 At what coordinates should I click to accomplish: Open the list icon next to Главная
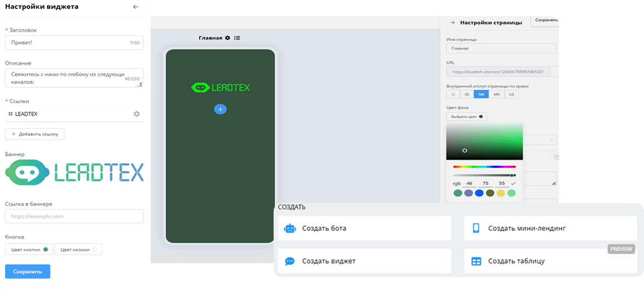pos(237,38)
